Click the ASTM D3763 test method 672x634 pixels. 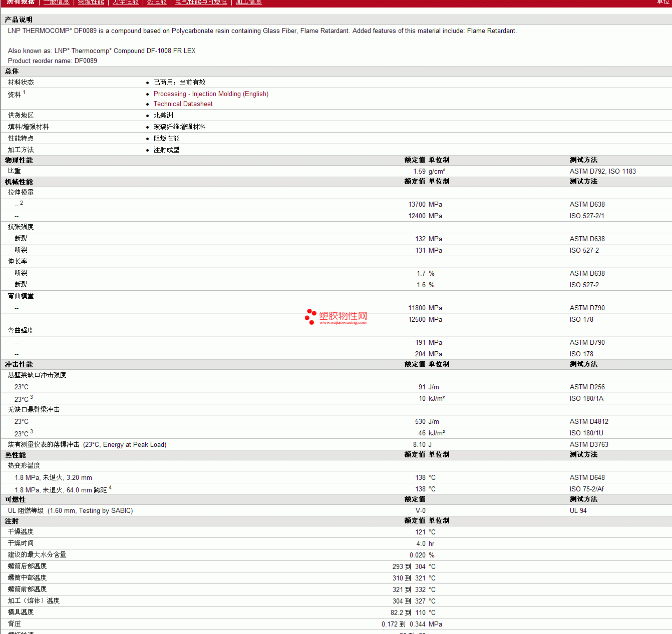click(589, 444)
